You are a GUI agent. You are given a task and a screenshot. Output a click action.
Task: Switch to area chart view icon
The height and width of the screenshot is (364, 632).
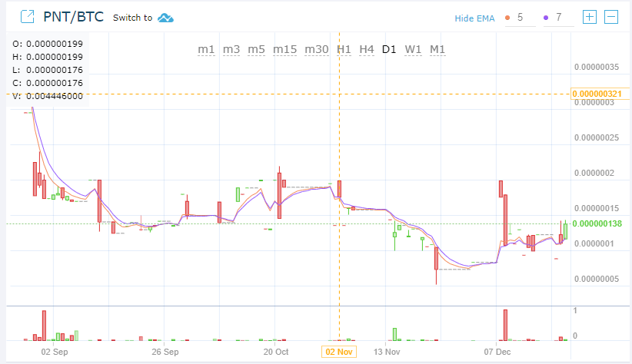(165, 18)
